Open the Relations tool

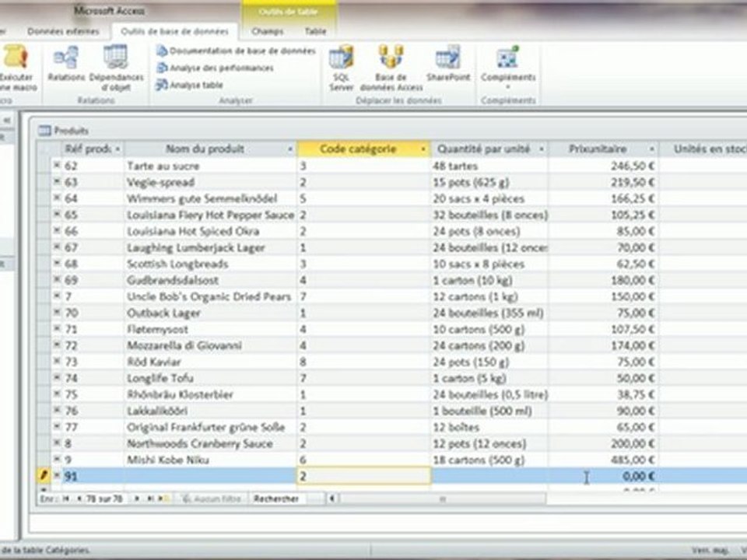point(65,64)
